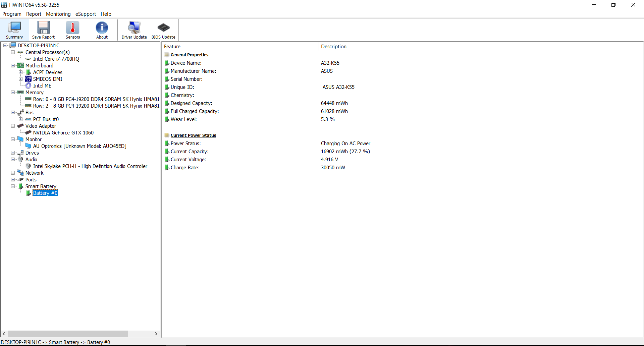Open the Monitoring menu
The image size is (644, 346).
[58, 14]
